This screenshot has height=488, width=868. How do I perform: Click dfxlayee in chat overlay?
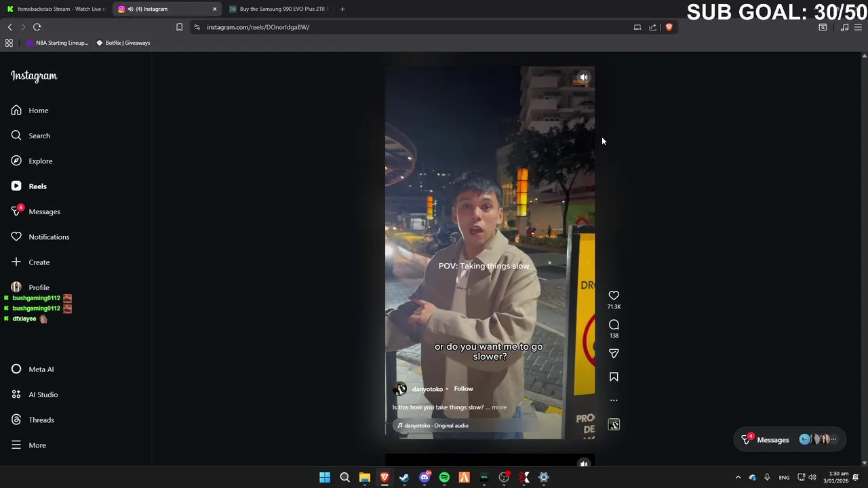point(24,319)
